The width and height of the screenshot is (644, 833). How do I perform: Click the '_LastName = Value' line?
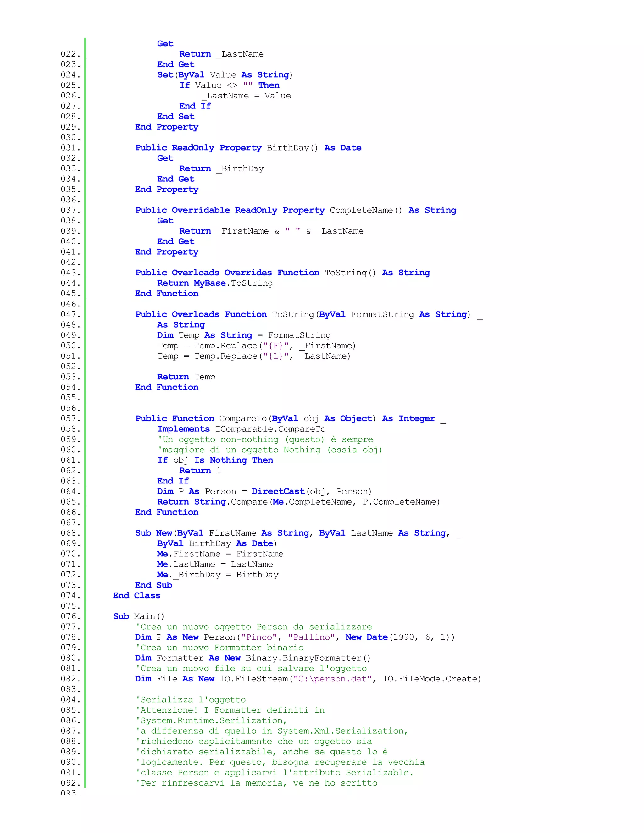tap(246, 96)
